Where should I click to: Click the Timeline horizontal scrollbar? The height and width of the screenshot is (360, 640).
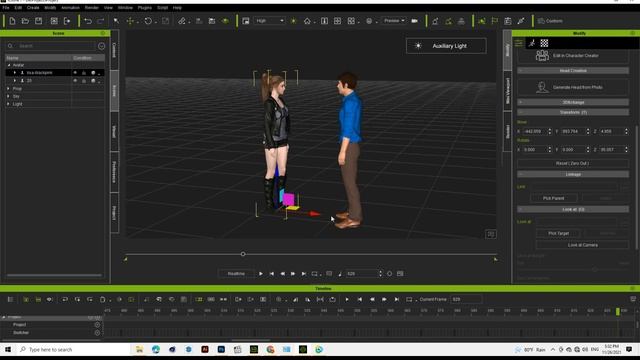click(251, 340)
